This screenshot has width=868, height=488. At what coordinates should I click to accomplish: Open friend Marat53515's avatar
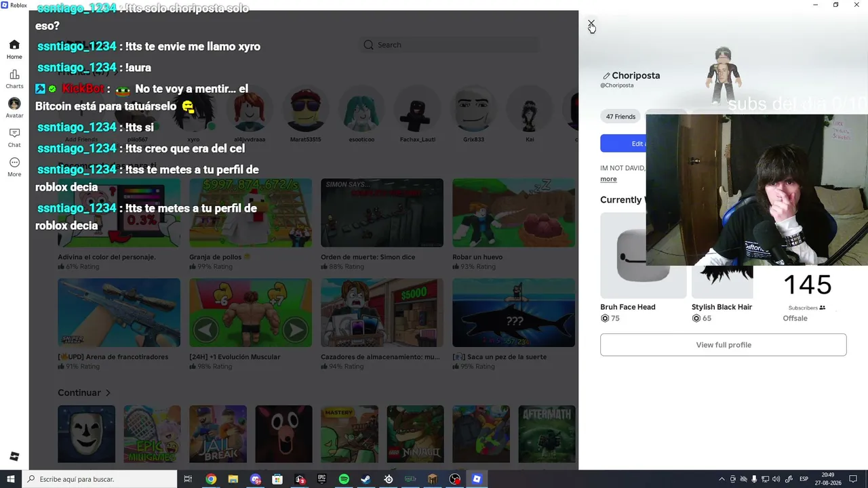coord(305,110)
